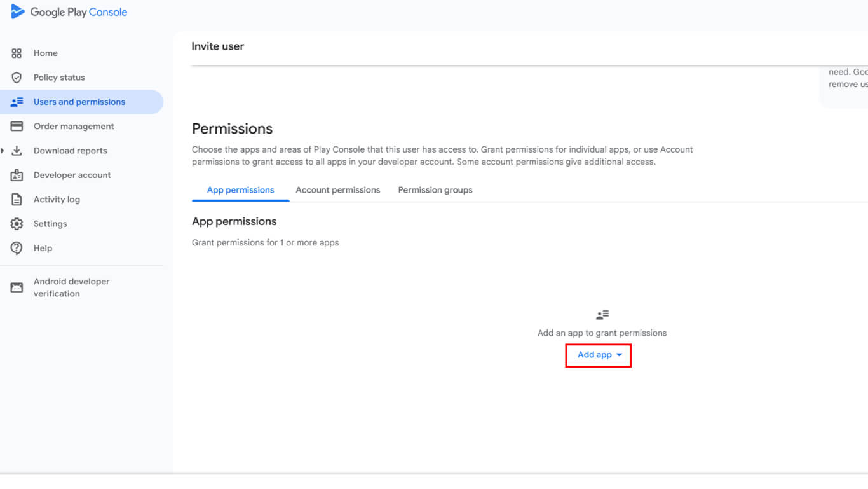Viewport: 868px width, 489px height.
Task: Click the Developer account badge icon
Action: [17, 175]
